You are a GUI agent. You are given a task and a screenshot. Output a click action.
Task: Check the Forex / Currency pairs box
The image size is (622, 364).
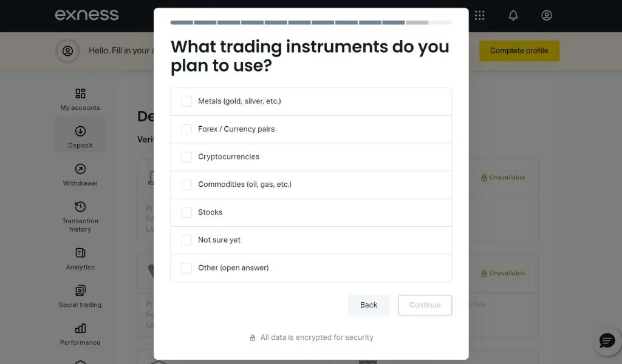coord(186,129)
